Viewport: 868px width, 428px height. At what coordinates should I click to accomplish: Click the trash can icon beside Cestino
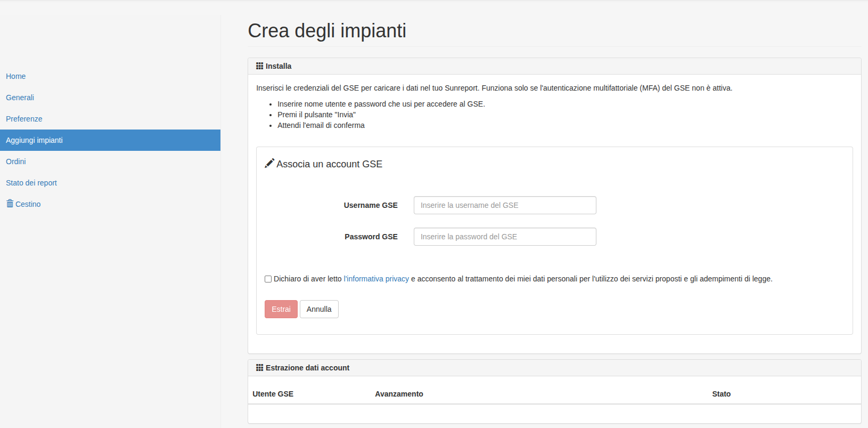10,204
